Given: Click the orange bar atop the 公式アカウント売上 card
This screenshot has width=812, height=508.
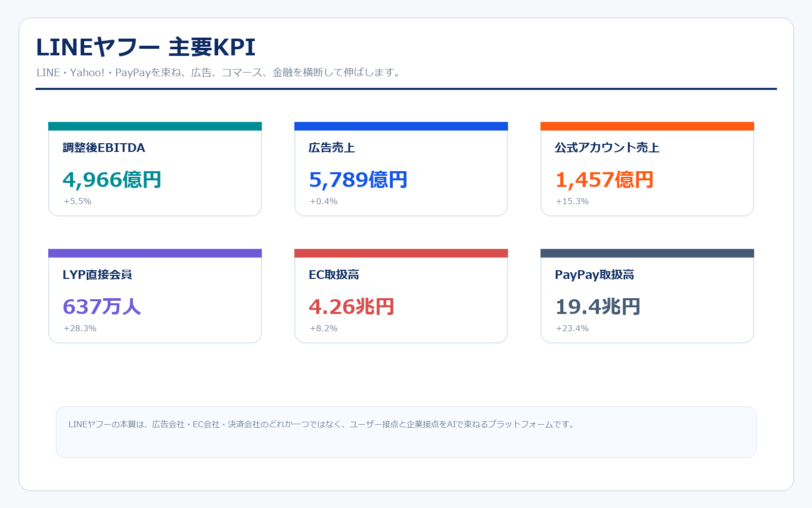Looking at the screenshot, I should click(x=647, y=126).
